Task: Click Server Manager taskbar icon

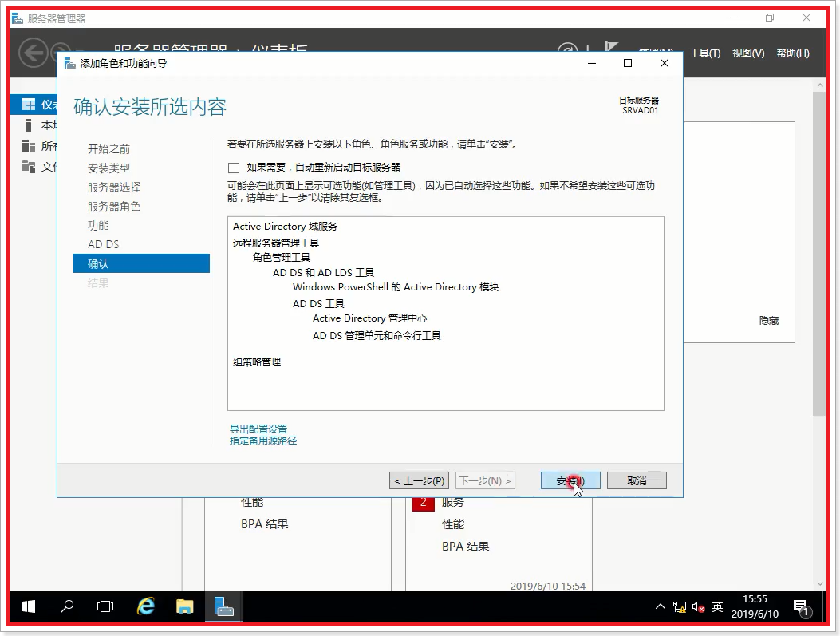Action: click(224, 606)
